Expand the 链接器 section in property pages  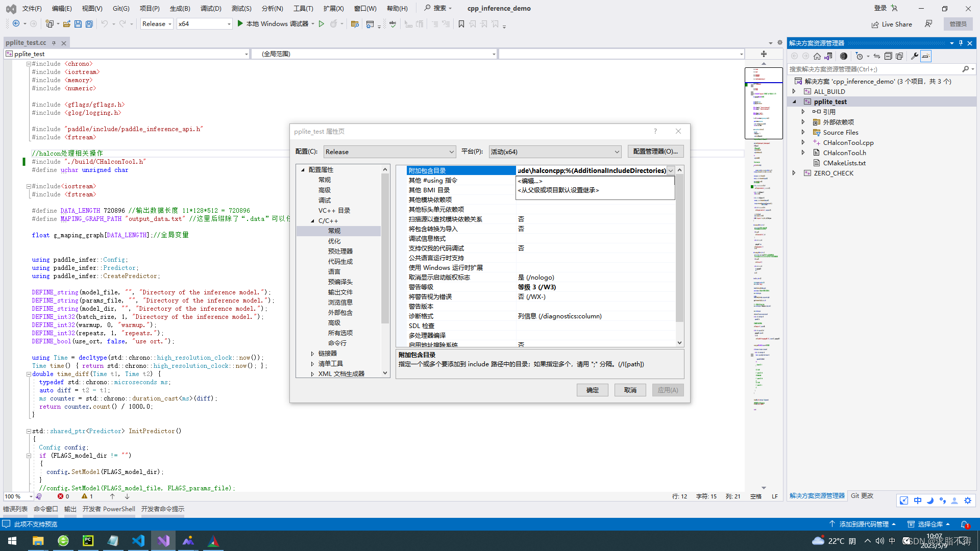[313, 353]
